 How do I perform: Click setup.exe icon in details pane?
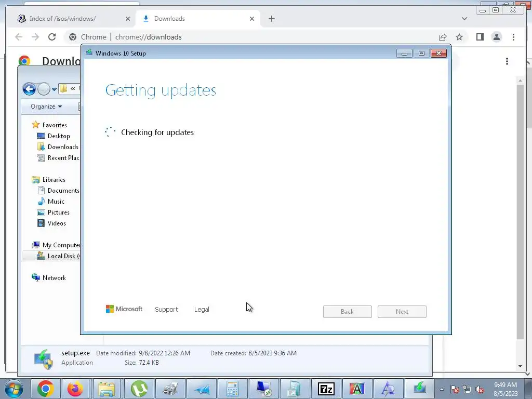(x=44, y=359)
